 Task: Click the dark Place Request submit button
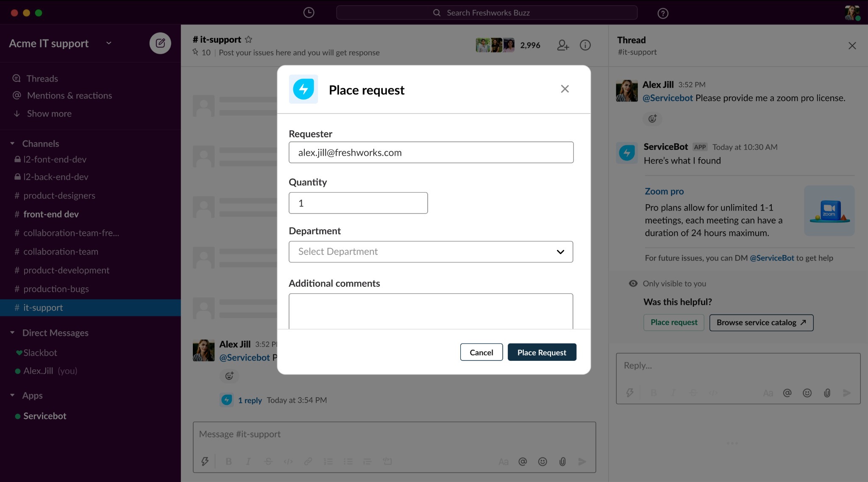[x=542, y=352]
